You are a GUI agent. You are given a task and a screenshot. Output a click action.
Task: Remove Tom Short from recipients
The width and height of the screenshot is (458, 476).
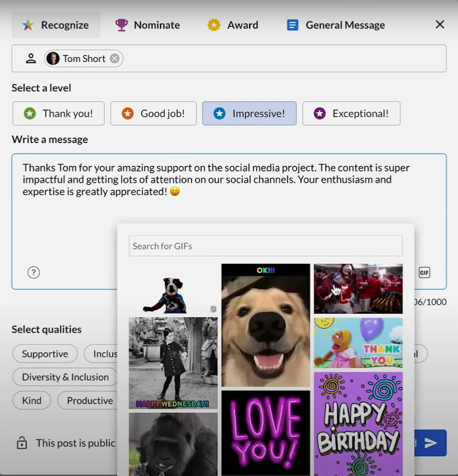[114, 59]
